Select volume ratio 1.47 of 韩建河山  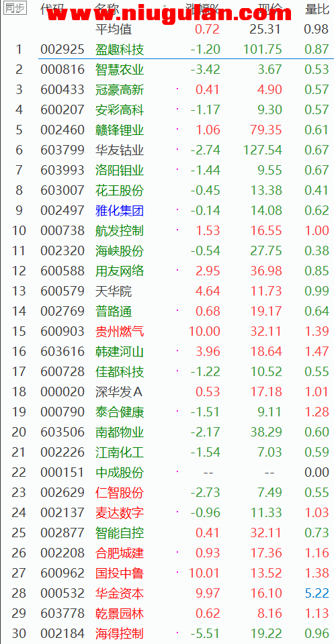[x=317, y=351]
